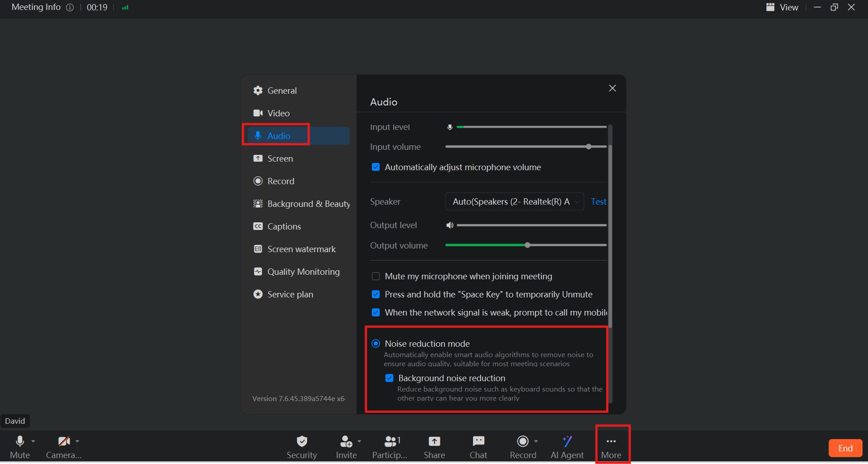Expand the Invite dropdown arrow

pos(359,441)
